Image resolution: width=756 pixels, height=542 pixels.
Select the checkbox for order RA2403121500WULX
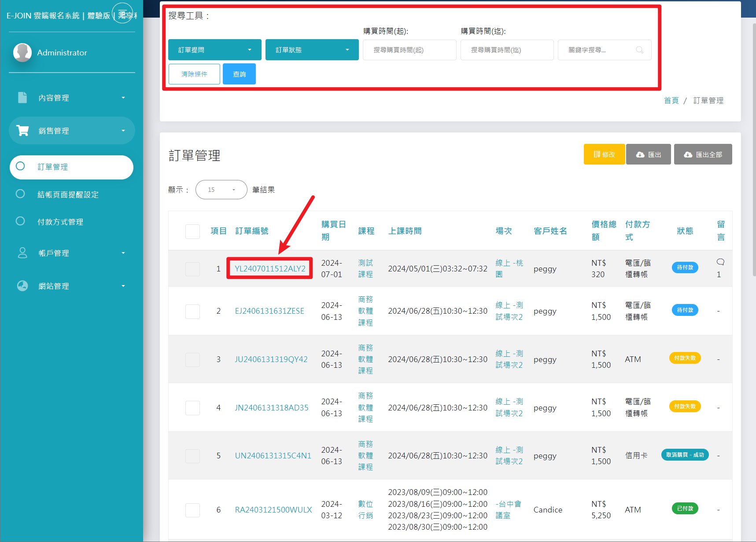point(192,510)
